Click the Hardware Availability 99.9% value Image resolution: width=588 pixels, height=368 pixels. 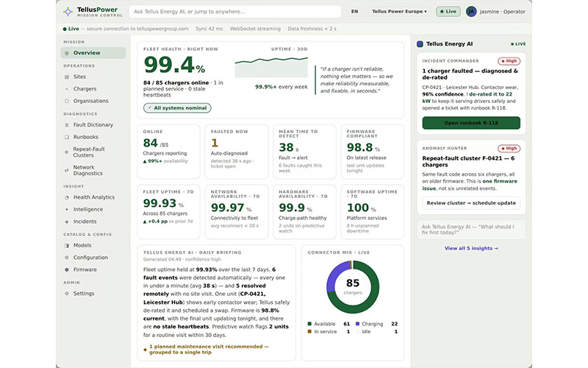tap(295, 208)
